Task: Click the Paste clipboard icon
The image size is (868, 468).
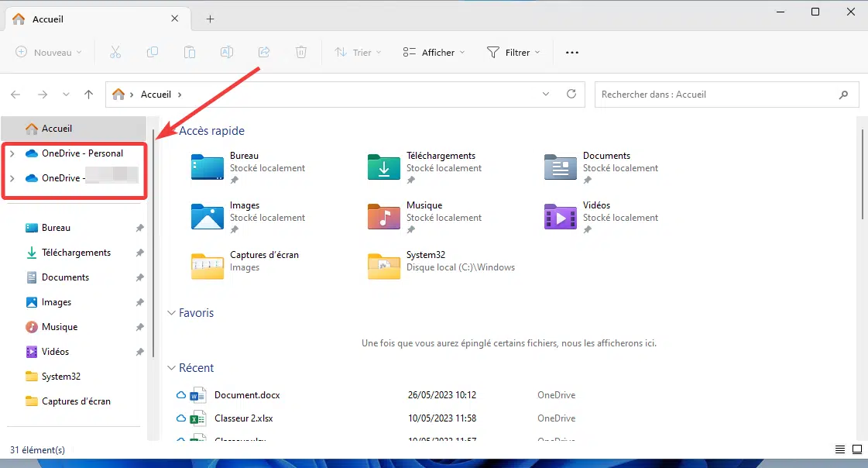Action: [190, 52]
